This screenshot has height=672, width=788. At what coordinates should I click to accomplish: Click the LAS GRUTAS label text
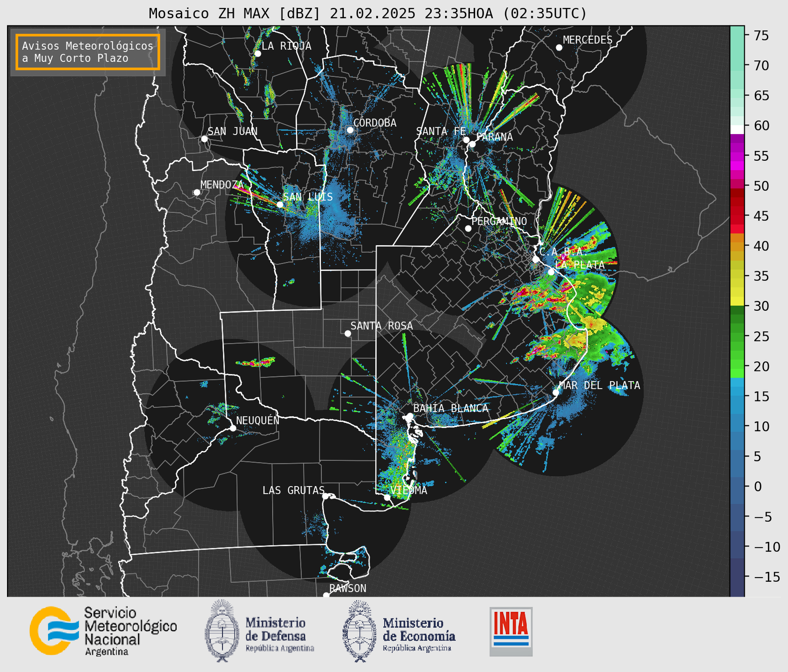click(x=293, y=490)
